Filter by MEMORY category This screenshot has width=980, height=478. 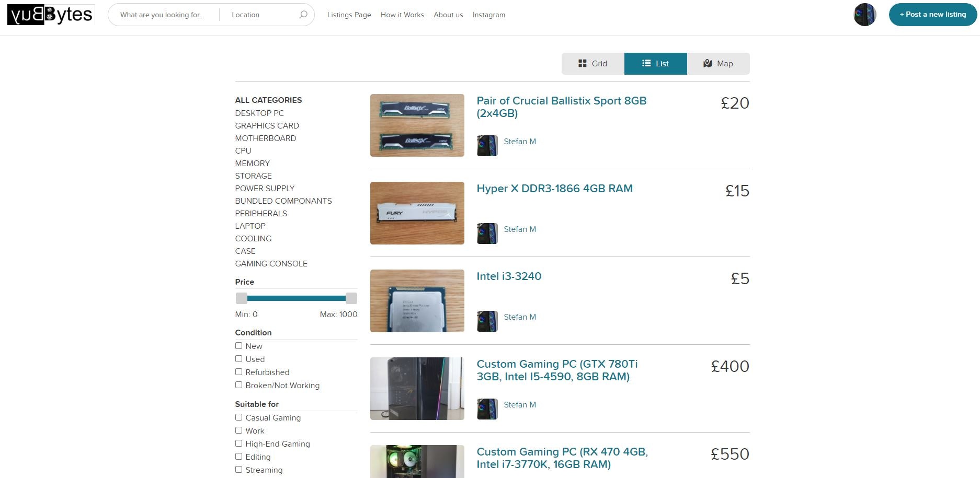point(253,163)
